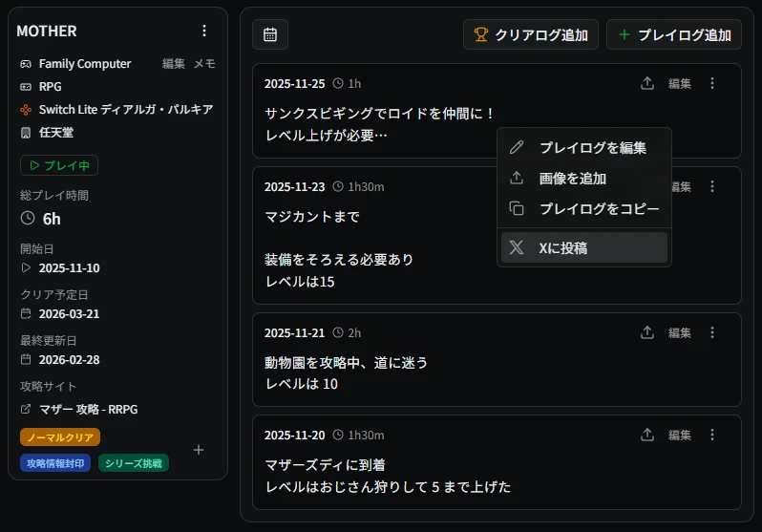Click the 2025-11-23 log date
Screen dimensions: 762x532
click(x=294, y=187)
